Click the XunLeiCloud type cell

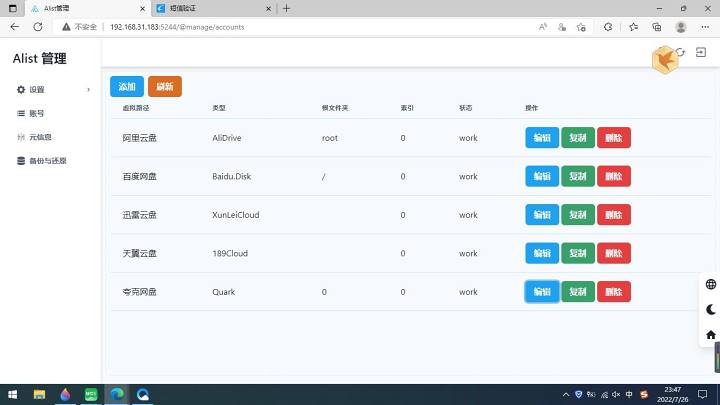[236, 215]
